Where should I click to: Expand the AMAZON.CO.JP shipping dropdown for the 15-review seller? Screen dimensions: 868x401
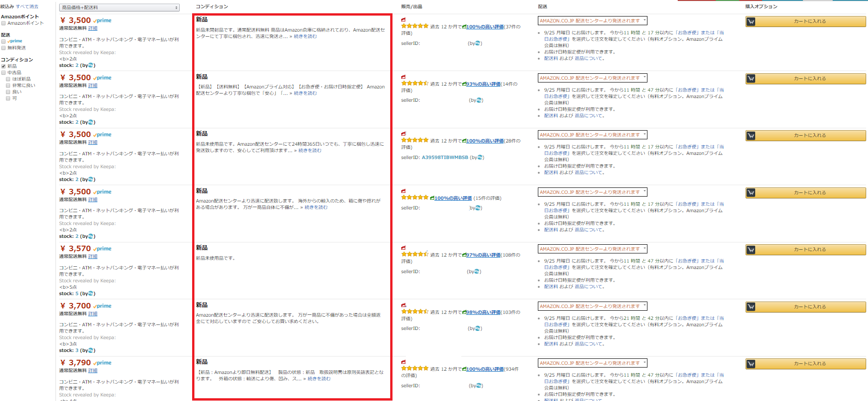(x=592, y=192)
